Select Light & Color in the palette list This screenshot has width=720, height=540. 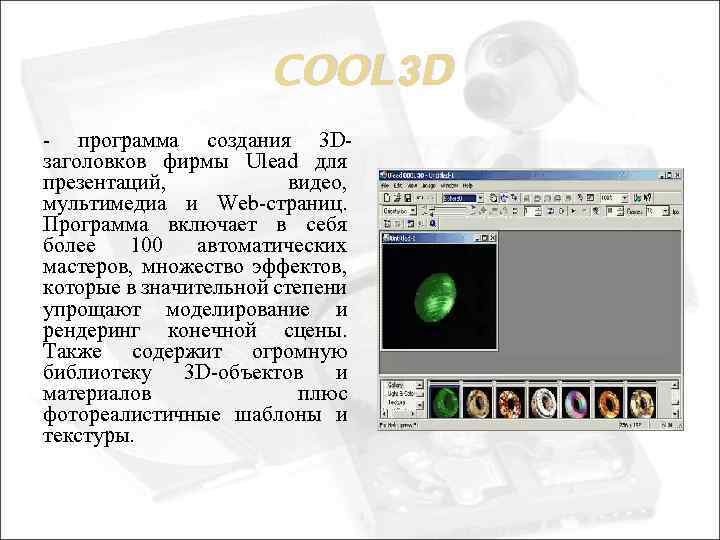coord(401,394)
